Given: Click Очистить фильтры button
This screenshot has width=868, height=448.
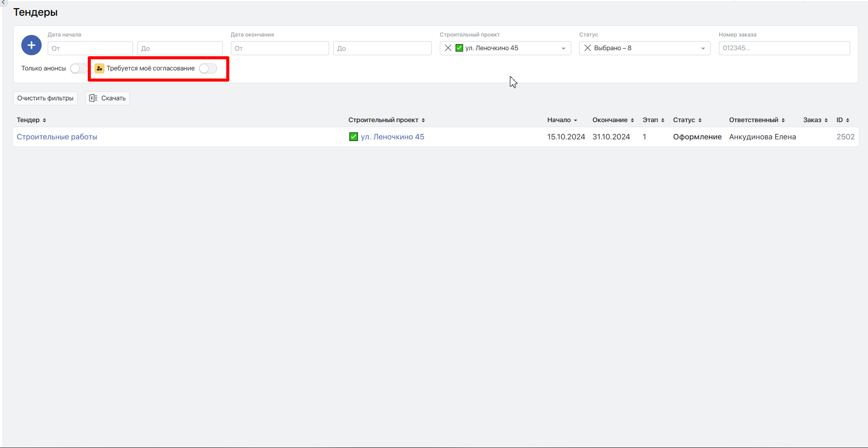Looking at the screenshot, I should [x=45, y=98].
